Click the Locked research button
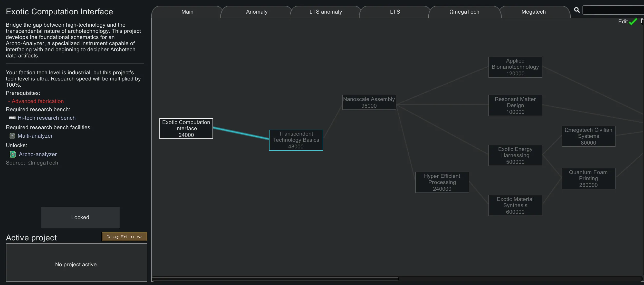 pyautogui.click(x=80, y=217)
